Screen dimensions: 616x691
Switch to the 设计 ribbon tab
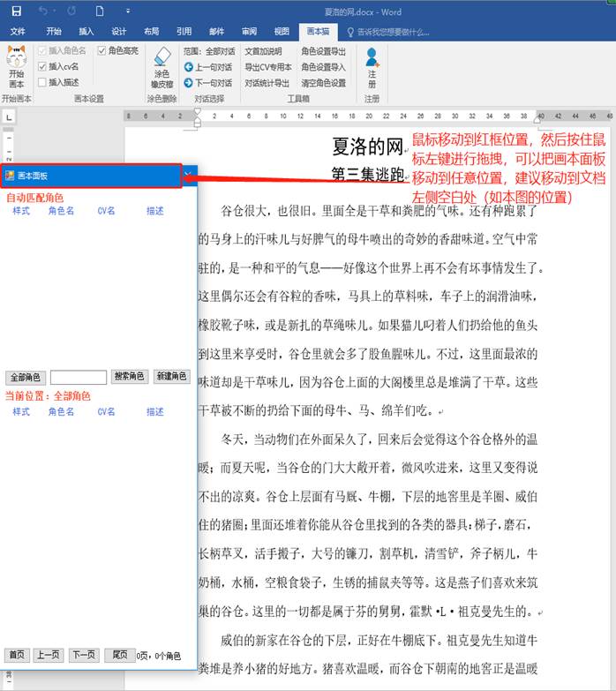(119, 31)
